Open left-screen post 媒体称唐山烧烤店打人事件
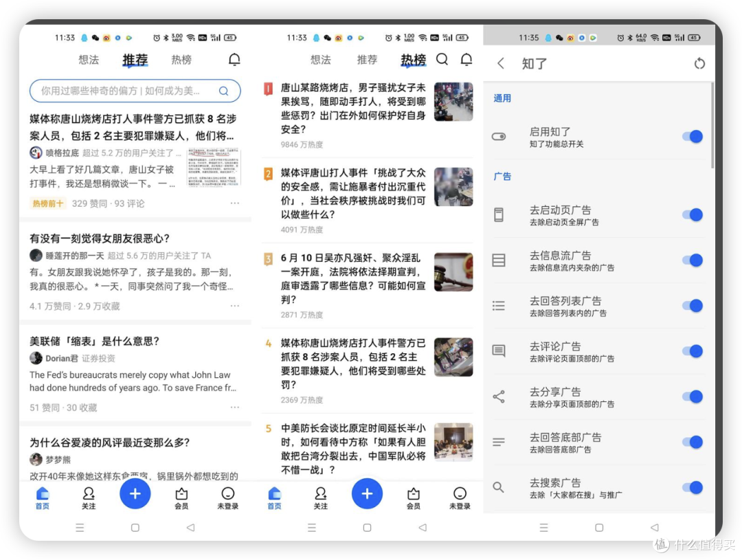The height and width of the screenshot is (560, 742). (133, 127)
